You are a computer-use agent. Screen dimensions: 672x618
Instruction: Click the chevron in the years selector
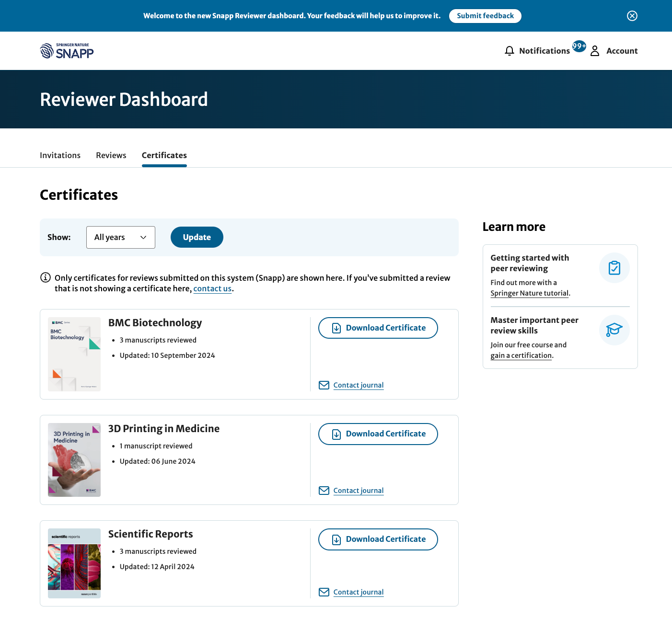coord(143,237)
